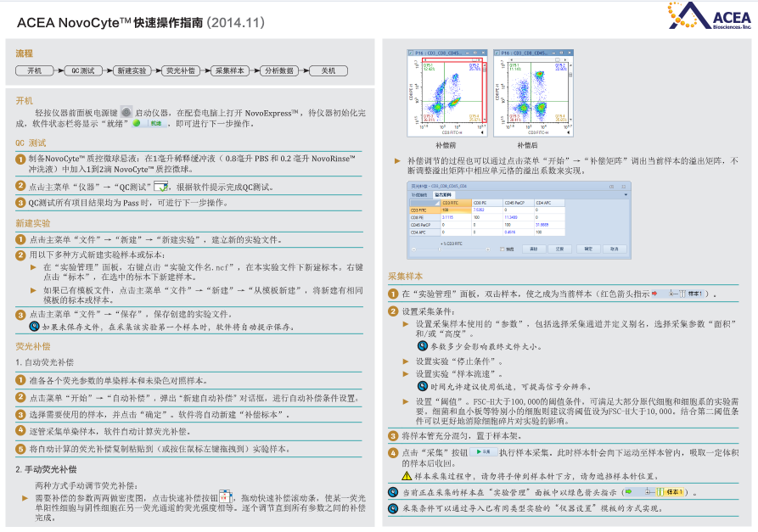Viewport: 758px width, 532px height.
Task: Expand the tree node beside green-arrow 样本1
Action: [x=649, y=492]
